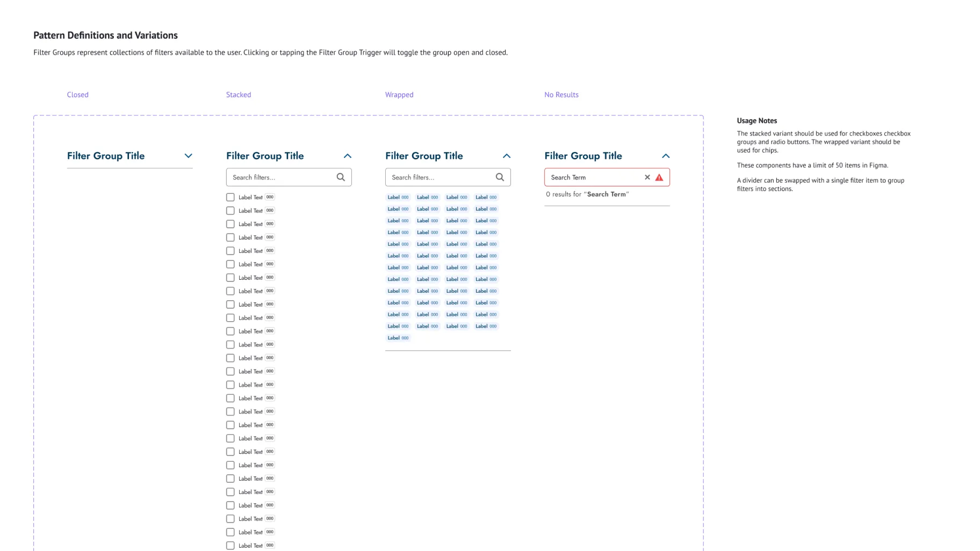Image resolution: width=980 pixels, height=551 pixels.
Task: Click the No Results variant label
Action: tap(561, 95)
